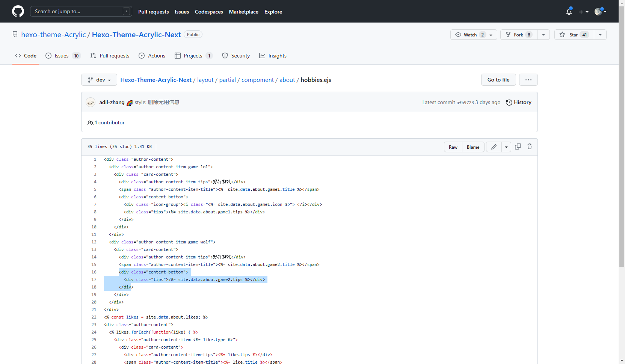Open Issues in the top navigation
Viewport: 625px width, 364px height.
pyautogui.click(x=182, y=12)
